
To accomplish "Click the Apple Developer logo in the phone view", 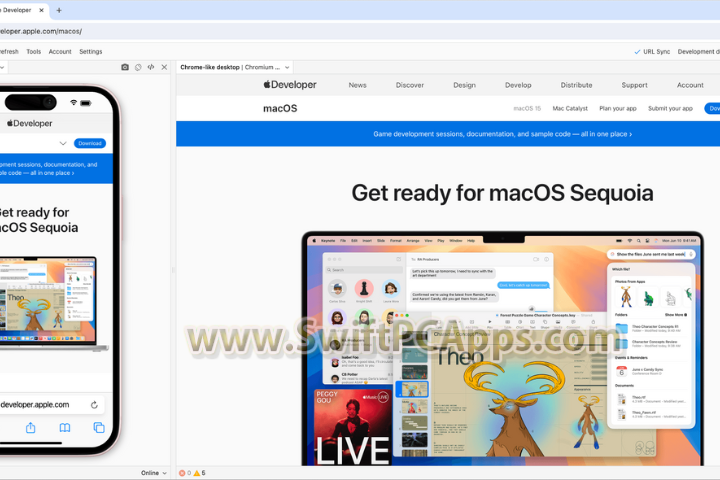I will tap(29, 123).
